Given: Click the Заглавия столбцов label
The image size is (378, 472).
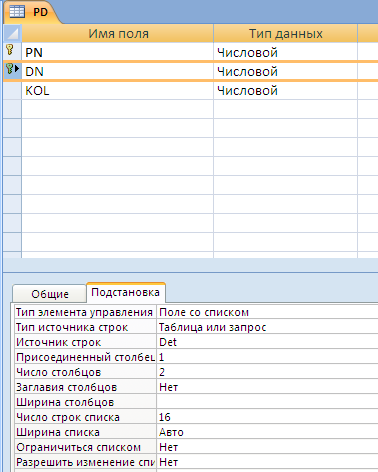Looking at the screenshot, I should pyautogui.click(x=67, y=387).
